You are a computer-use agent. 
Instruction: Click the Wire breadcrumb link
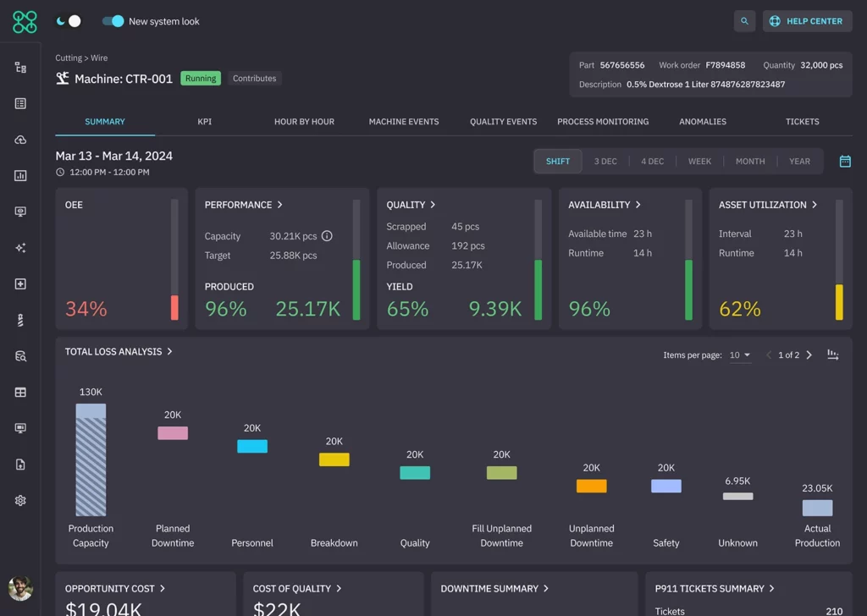point(99,58)
